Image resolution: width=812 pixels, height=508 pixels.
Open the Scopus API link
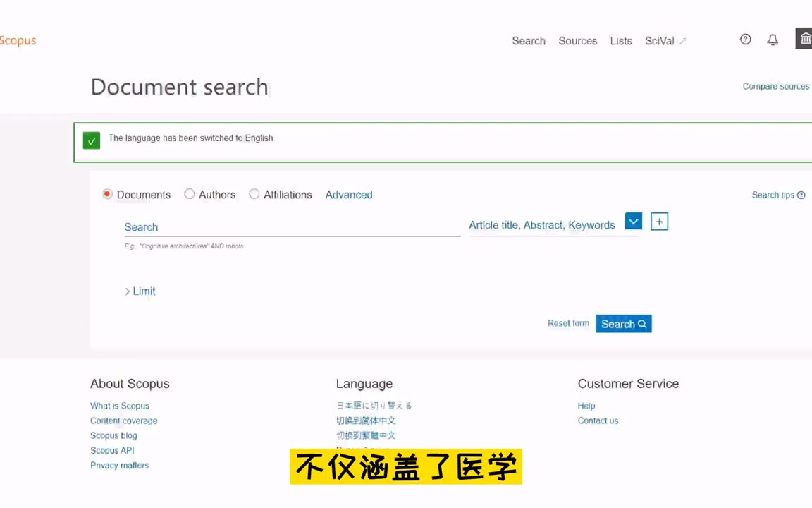coord(112,450)
